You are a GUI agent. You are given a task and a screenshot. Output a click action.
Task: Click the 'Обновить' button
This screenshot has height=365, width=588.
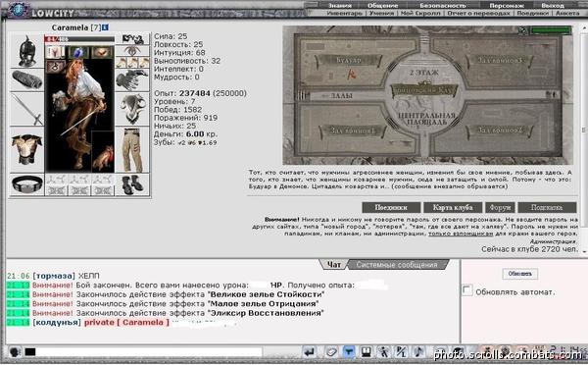(x=519, y=274)
